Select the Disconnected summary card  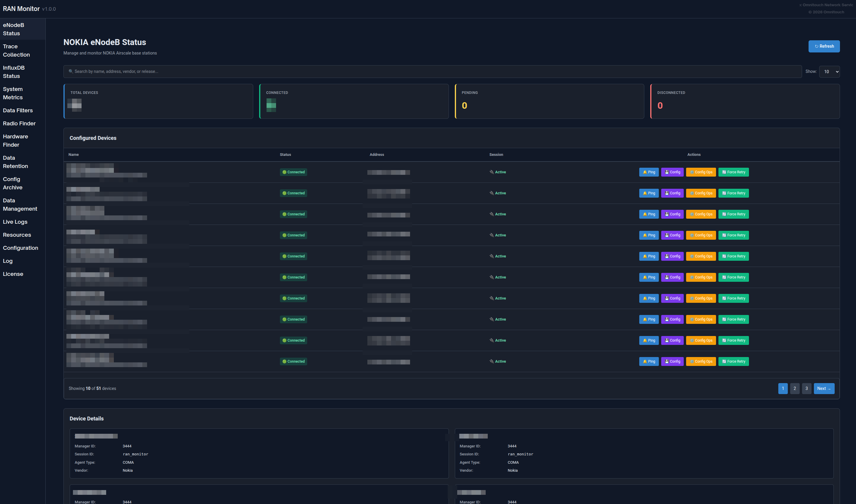tap(745, 101)
